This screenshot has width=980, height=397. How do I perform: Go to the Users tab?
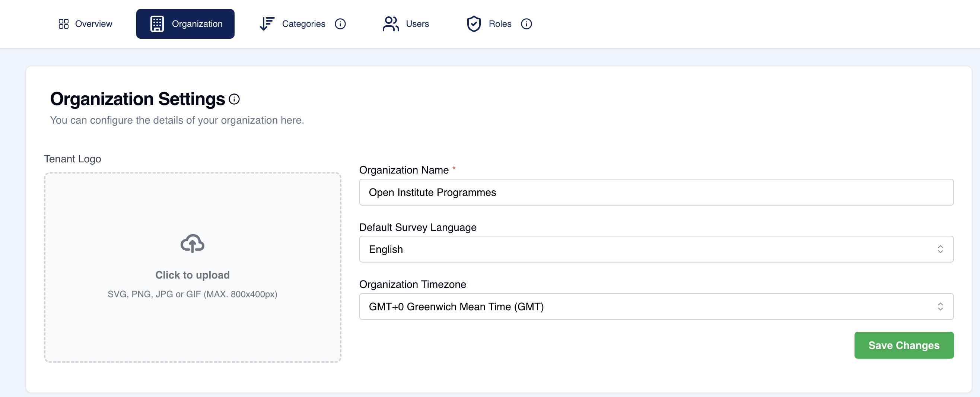click(405, 24)
